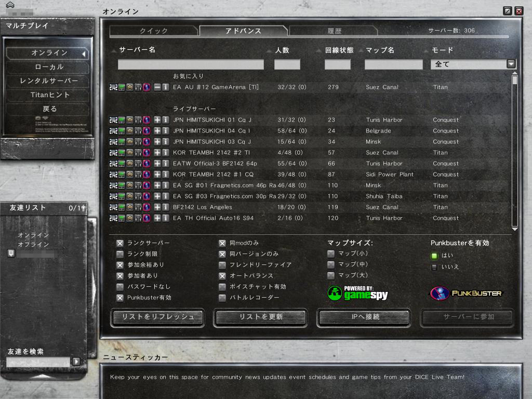This screenshot has height=399, width=532.
Task: Toggle 同バージョンのみ checkbox
Action: click(222, 254)
